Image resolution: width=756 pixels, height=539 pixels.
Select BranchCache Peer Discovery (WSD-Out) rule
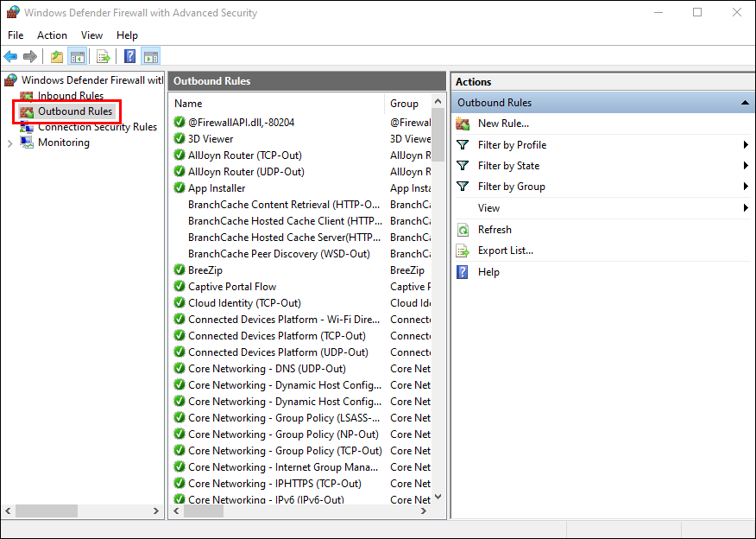279,253
